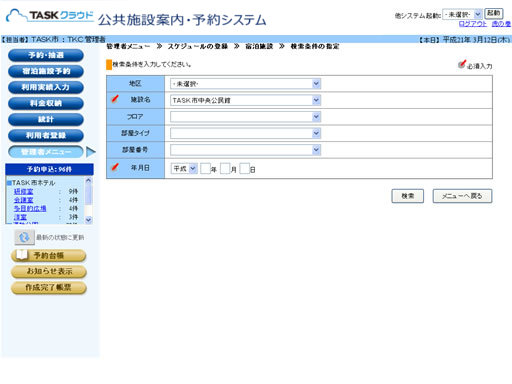Click the 作成完了帳票 button

(49, 287)
